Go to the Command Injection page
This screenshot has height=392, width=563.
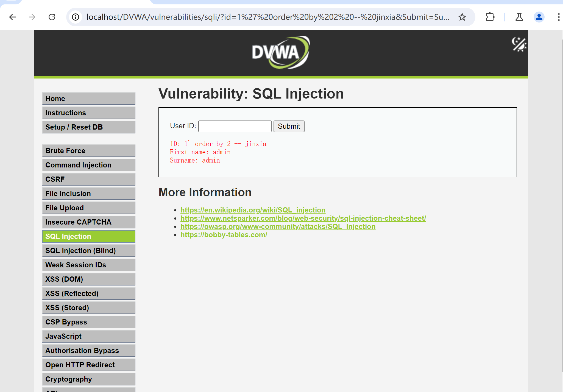click(88, 165)
